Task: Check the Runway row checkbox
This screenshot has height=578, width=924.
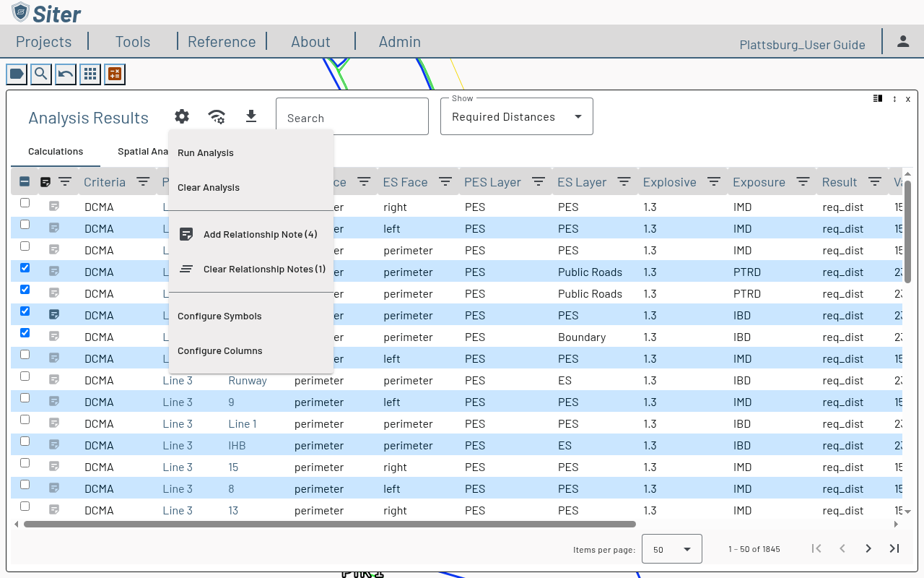Action: (x=25, y=376)
